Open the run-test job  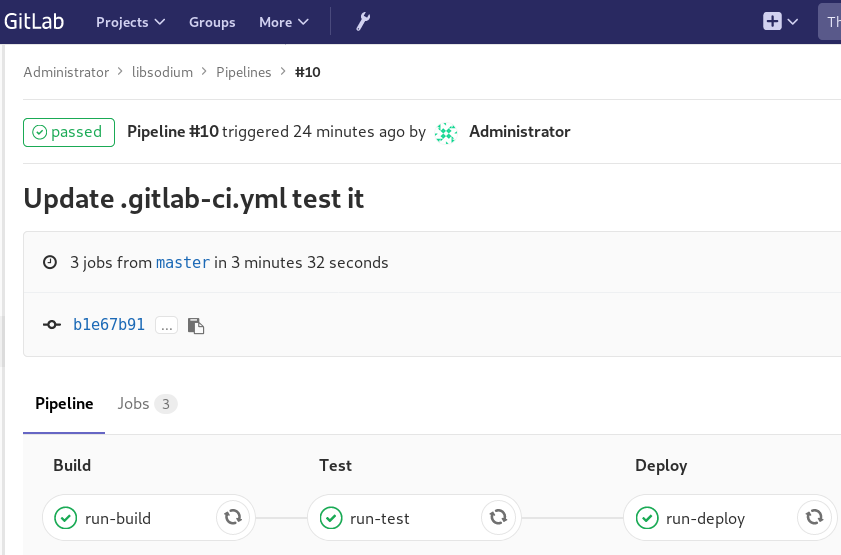pos(379,518)
